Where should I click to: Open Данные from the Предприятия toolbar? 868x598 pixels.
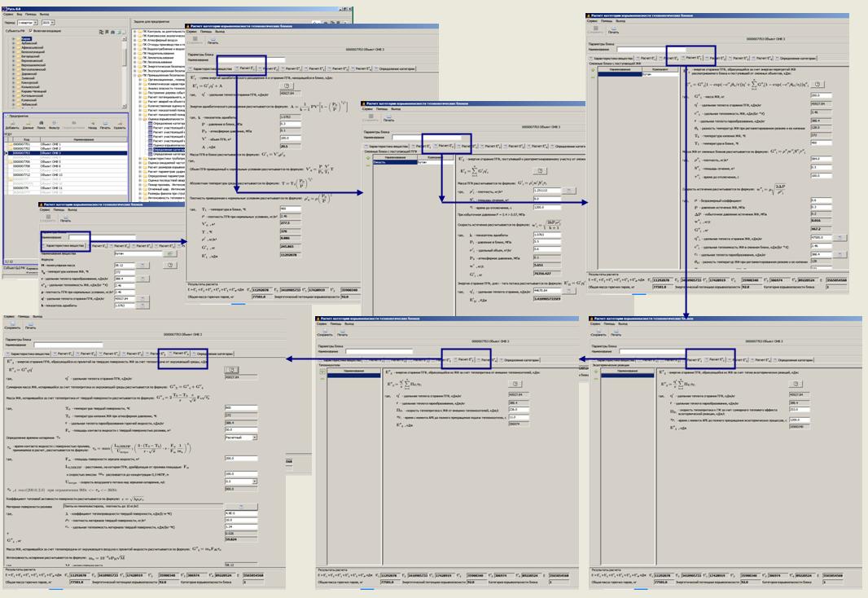point(28,125)
